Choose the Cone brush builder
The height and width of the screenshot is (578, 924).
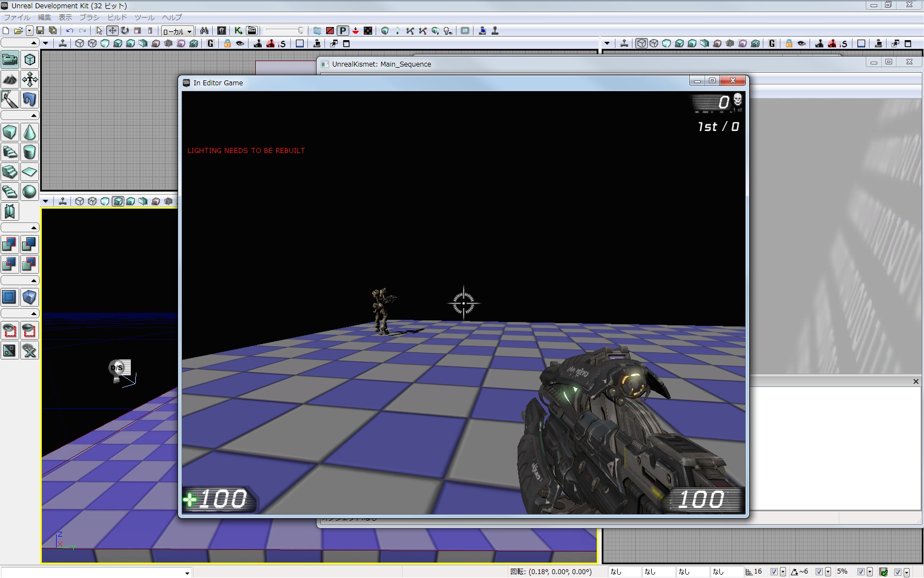[30, 133]
